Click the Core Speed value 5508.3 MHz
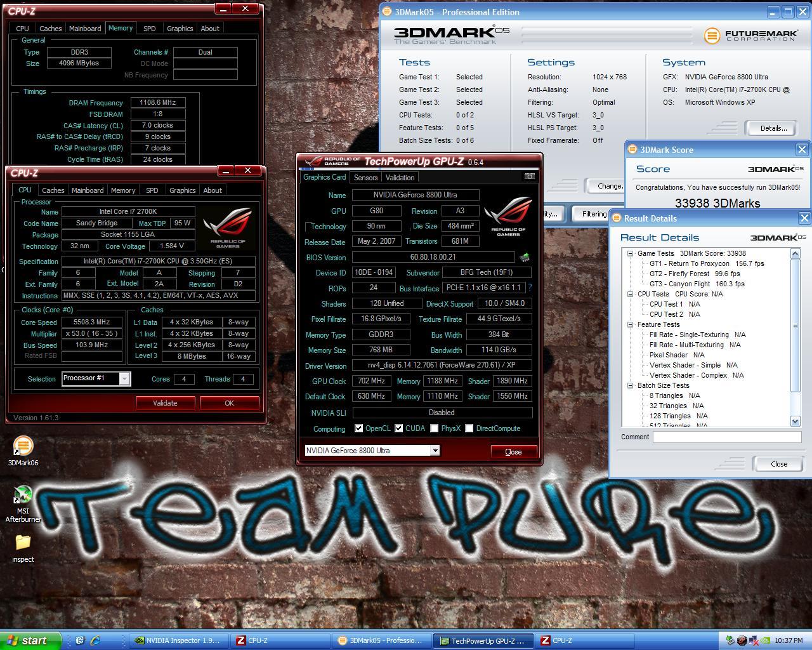The image size is (812, 650). pyautogui.click(x=91, y=322)
